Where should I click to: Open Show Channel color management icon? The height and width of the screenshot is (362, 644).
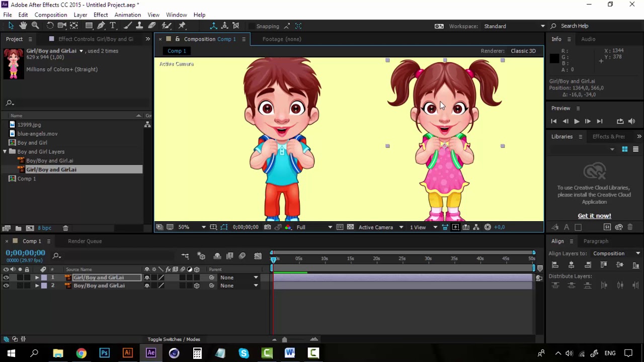288,227
